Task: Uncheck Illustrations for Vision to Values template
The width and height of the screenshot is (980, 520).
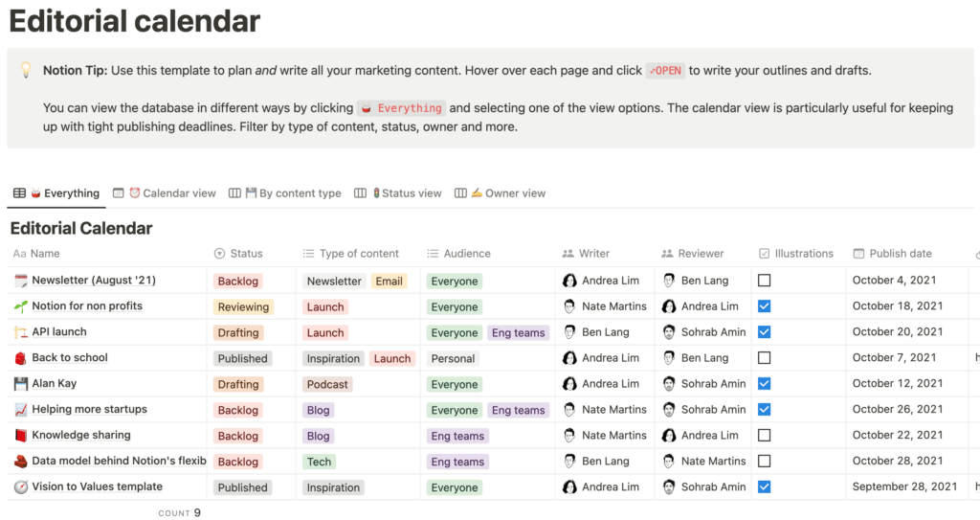Action: click(x=764, y=486)
